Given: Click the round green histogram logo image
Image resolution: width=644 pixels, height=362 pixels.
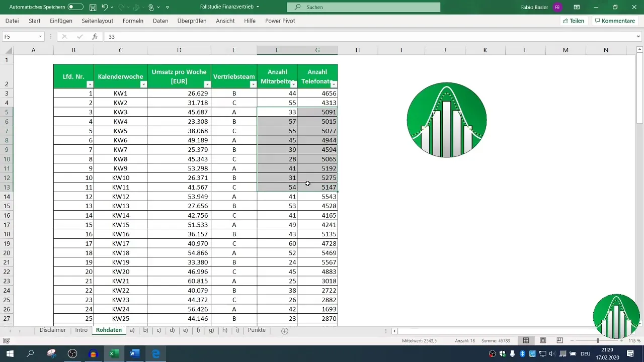Looking at the screenshot, I should pyautogui.click(x=447, y=121).
